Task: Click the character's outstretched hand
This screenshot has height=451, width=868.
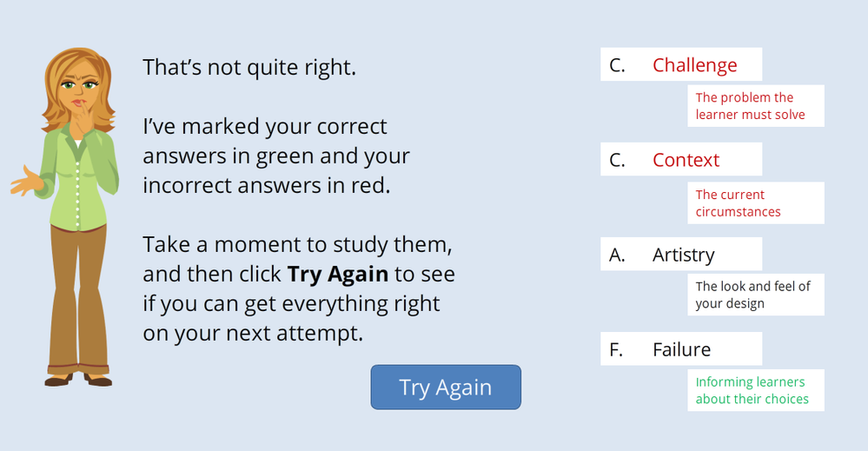Action: (26, 182)
